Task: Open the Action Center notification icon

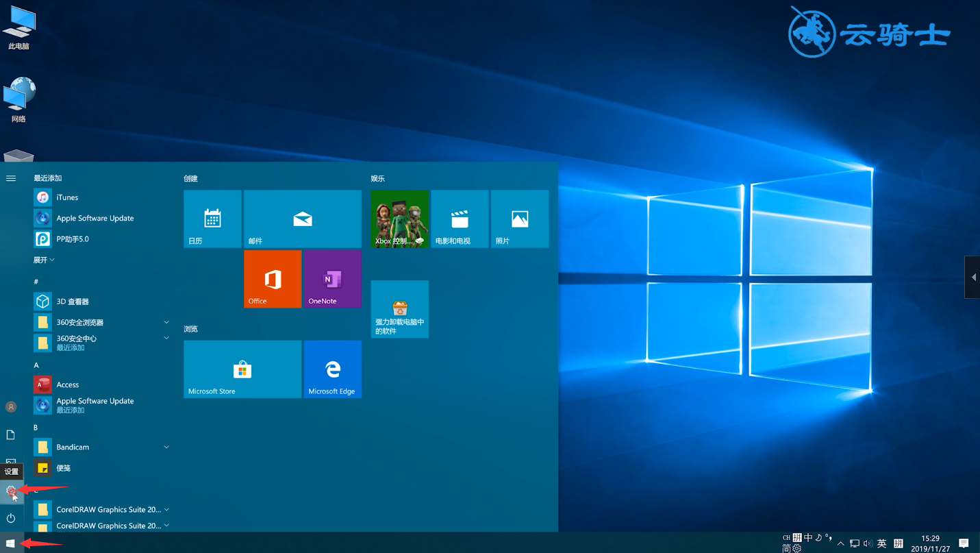Action: [x=964, y=543]
